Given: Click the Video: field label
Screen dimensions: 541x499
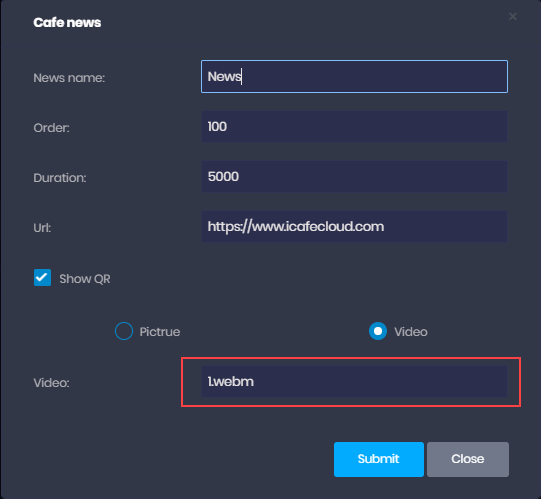Looking at the screenshot, I should 51,383.
